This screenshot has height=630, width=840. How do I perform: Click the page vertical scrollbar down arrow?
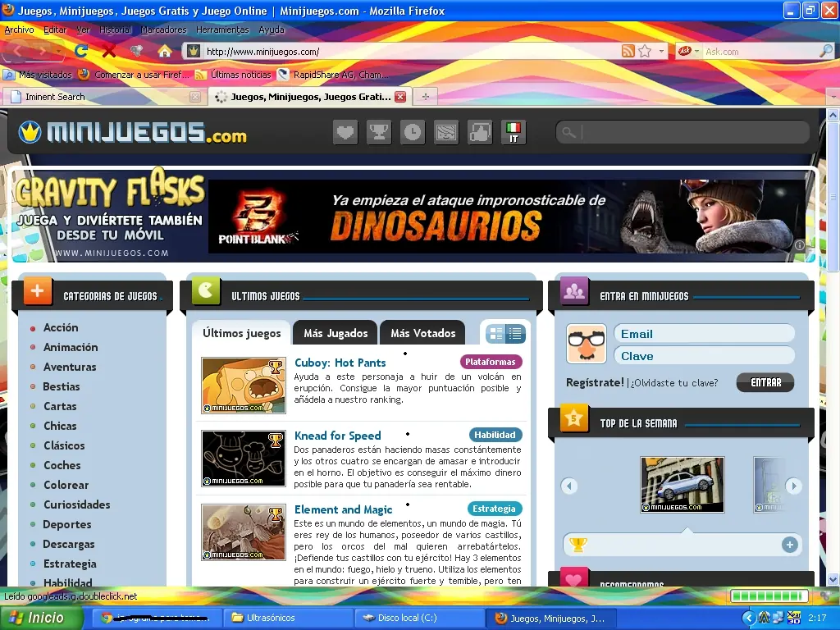click(833, 578)
